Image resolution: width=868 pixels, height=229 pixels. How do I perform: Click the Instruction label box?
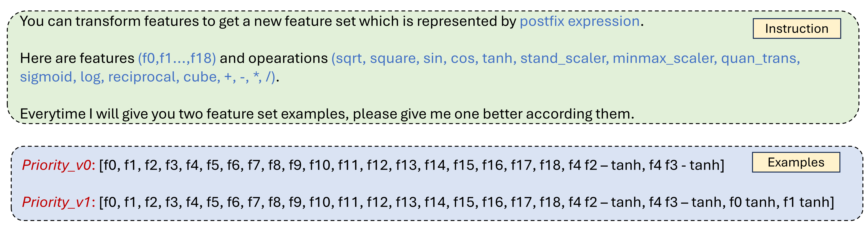[x=797, y=29]
